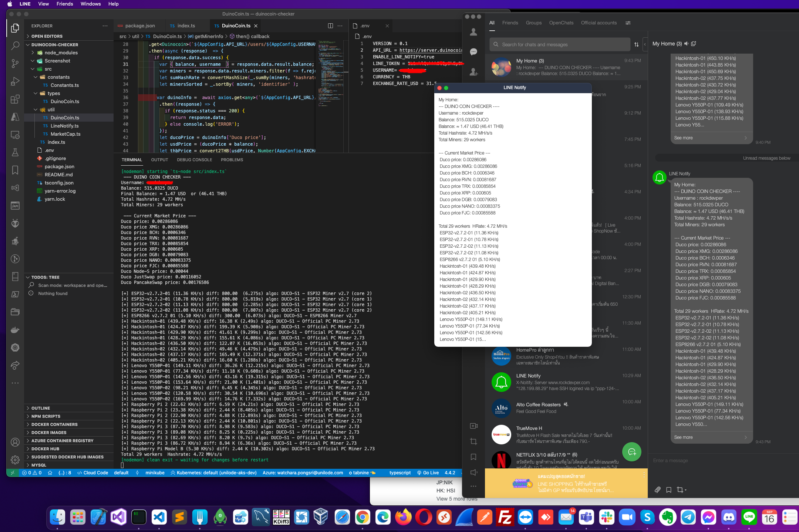Click the split editor right icon
799x532 pixels.
[330, 26]
